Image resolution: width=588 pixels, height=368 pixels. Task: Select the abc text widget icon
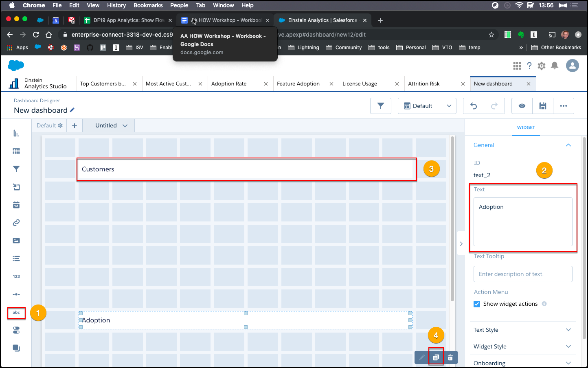(16, 313)
